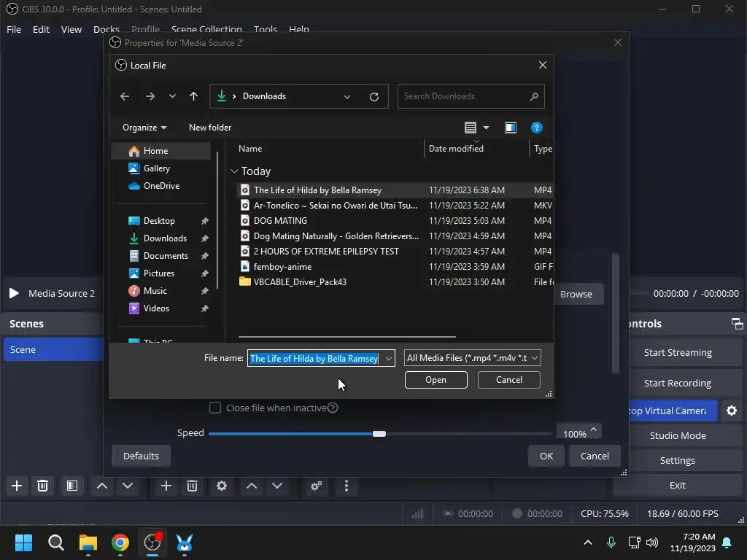The image size is (747, 560).
Task: Click OK in the Properties window
Action: click(x=546, y=456)
